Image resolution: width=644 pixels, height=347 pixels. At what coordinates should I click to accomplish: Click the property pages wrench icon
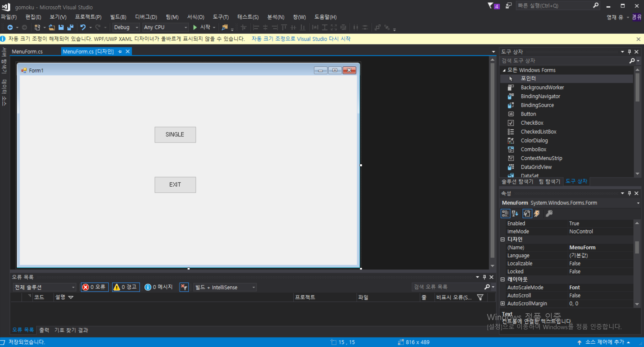549,213
